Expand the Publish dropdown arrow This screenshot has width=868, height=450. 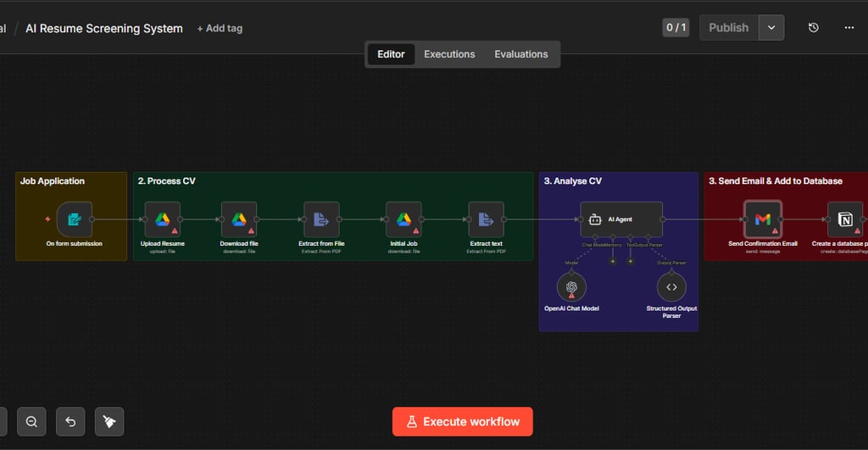coord(771,28)
